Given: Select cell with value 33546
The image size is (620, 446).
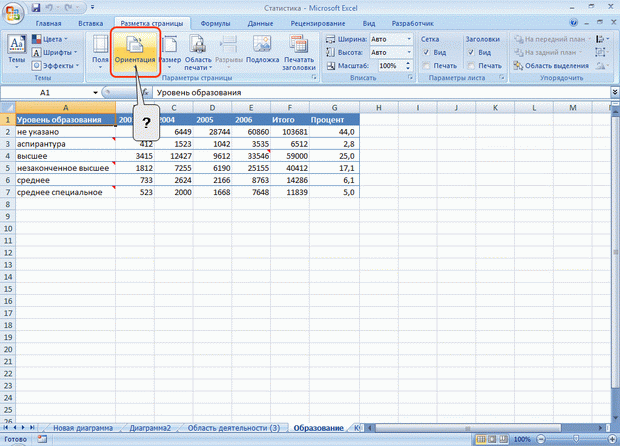Looking at the screenshot, I should coord(251,156).
